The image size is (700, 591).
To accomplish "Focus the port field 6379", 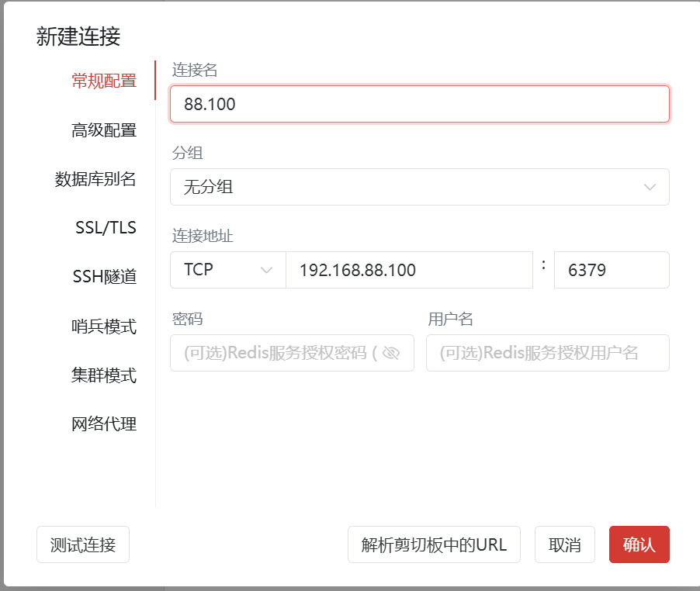I will tap(612, 270).
